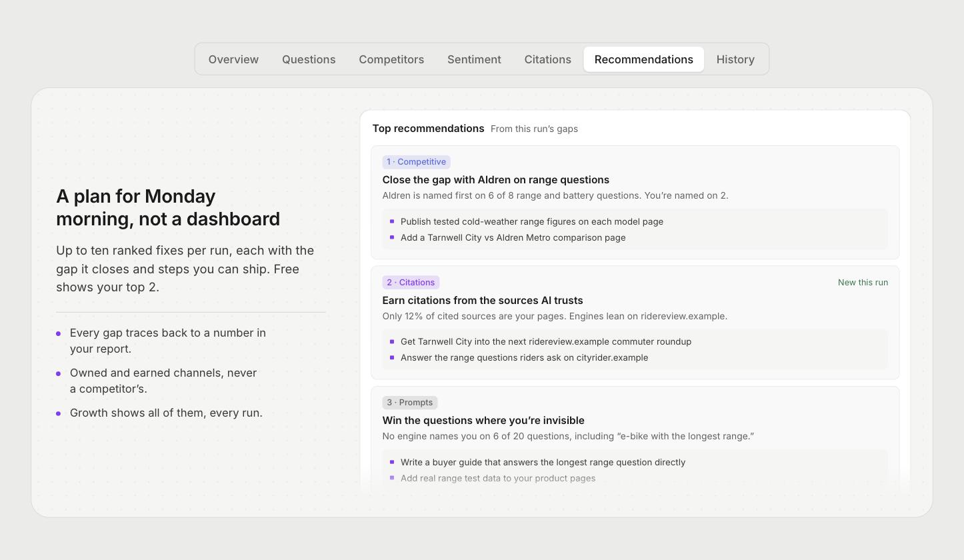Screen dimensions: 964x560
Task: Select the Recommendations tab
Action: (x=644, y=59)
